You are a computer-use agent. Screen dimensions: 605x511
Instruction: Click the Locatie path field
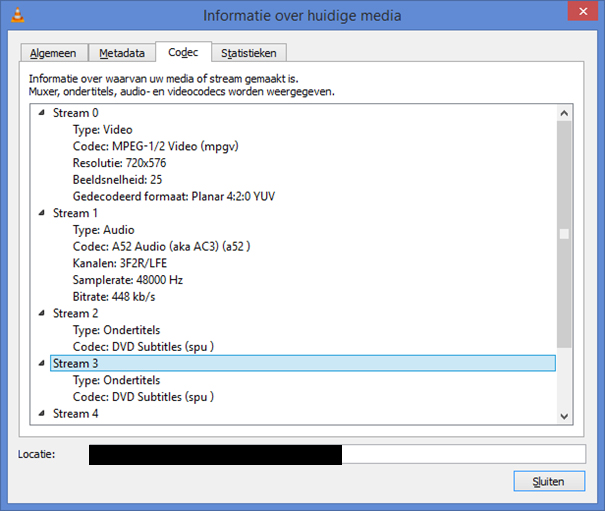(x=337, y=454)
